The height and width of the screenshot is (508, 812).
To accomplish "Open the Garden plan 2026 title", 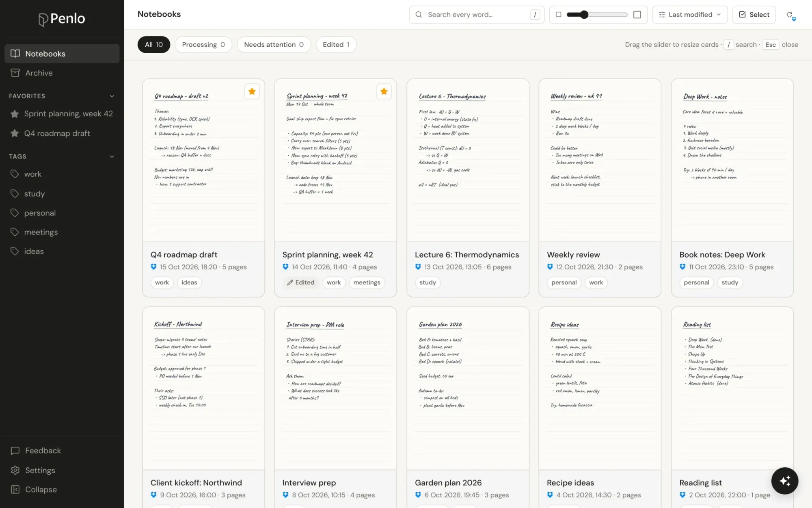I will [448, 483].
